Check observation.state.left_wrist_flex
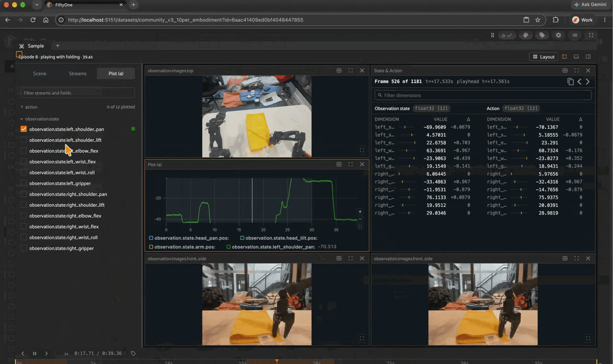 pyautogui.click(x=23, y=162)
